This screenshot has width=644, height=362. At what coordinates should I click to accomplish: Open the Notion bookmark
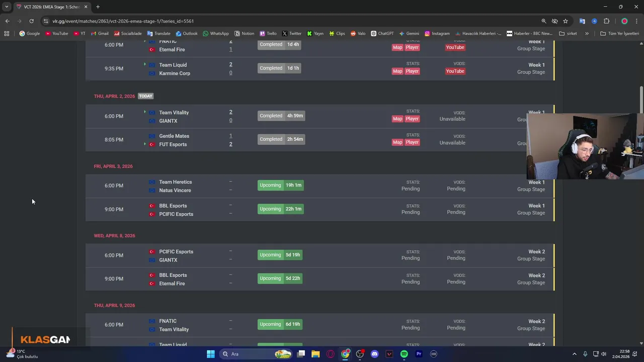(245, 34)
